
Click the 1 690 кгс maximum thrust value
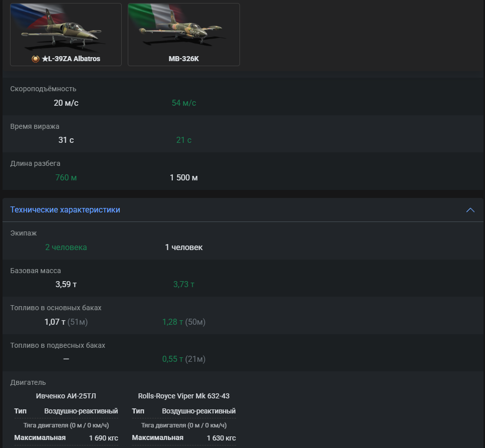point(103,438)
